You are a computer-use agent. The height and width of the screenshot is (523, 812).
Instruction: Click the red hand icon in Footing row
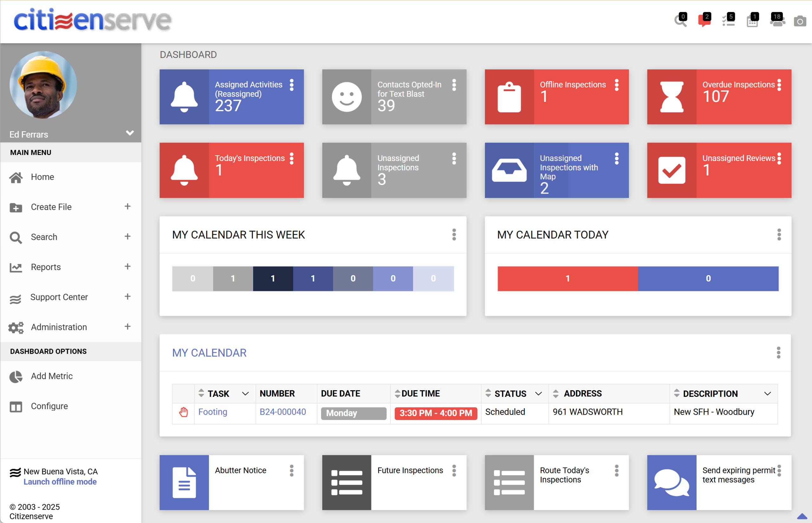[183, 412]
